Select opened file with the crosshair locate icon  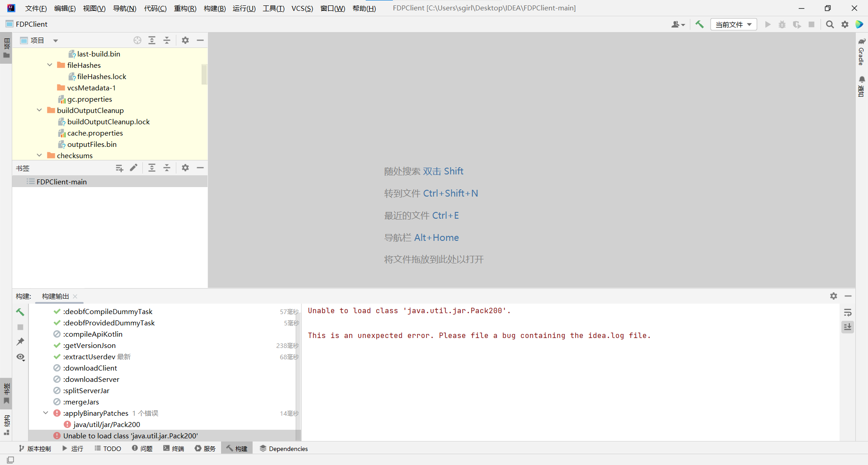click(137, 40)
